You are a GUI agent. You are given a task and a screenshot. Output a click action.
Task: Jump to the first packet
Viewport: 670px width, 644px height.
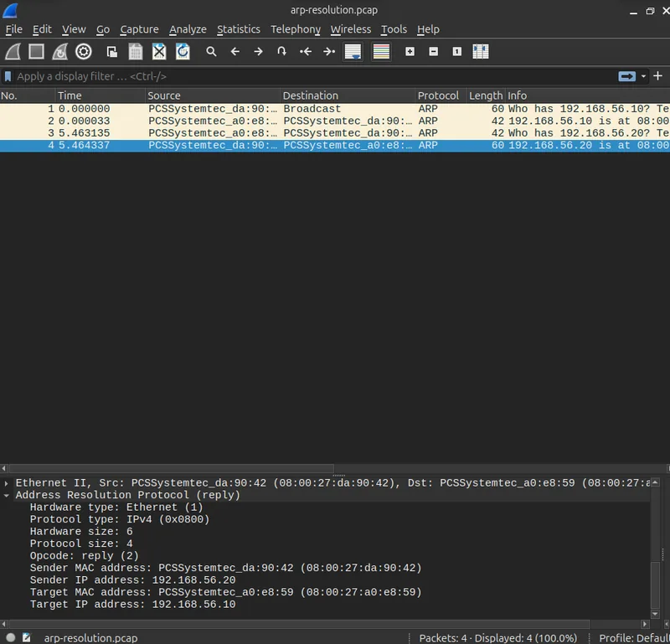305,52
